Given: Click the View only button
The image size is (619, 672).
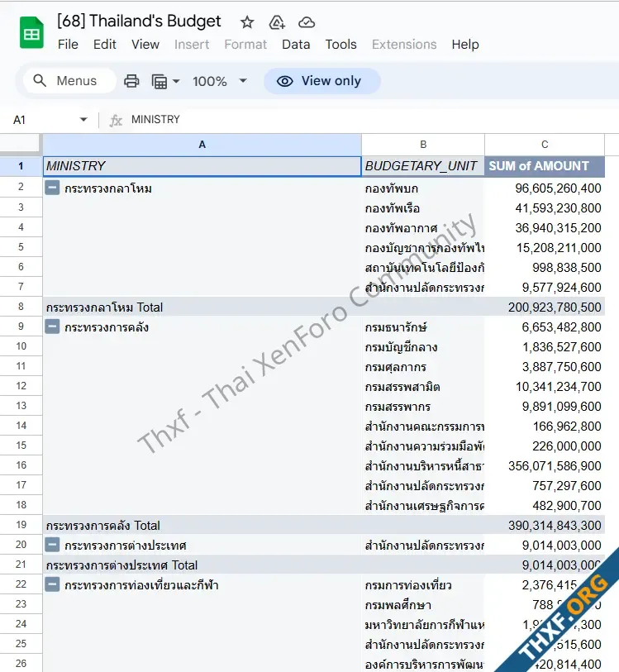Looking at the screenshot, I should [322, 81].
